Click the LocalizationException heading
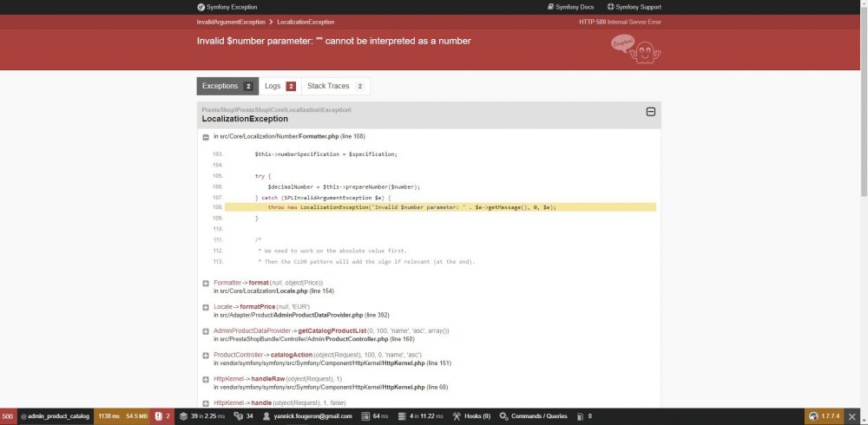Screen dimensions: 868x425 (245, 119)
